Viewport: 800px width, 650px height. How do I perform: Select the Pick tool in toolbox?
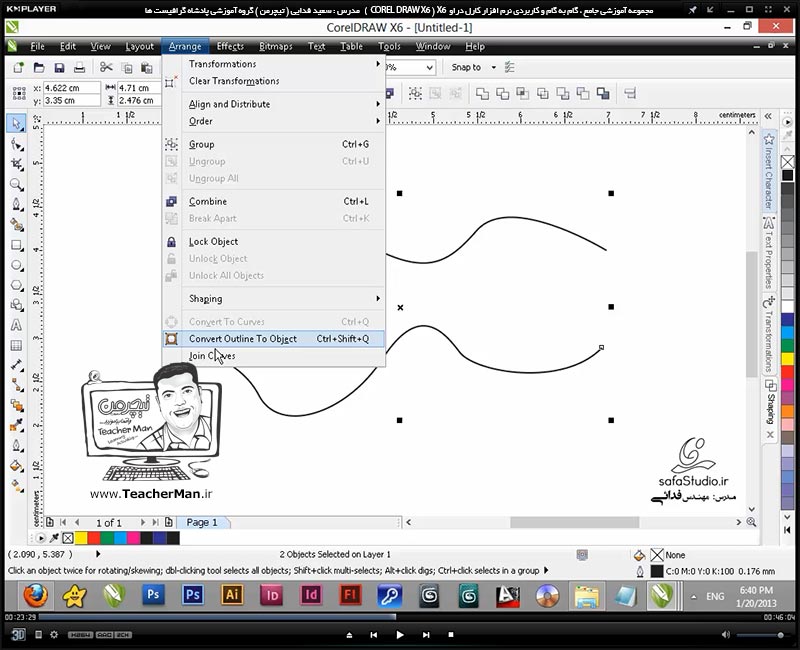pos(16,123)
